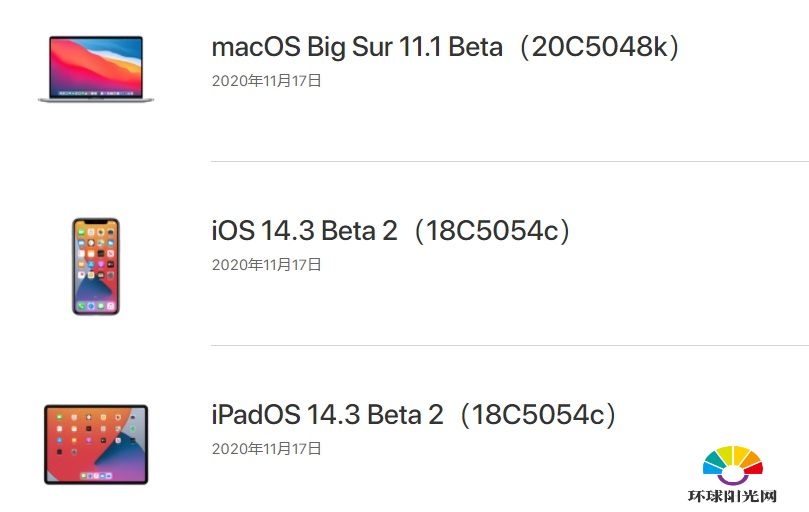The width and height of the screenshot is (809, 512).
Task: Click iPadOS build number 18C5054c
Action: pos(538,414)
